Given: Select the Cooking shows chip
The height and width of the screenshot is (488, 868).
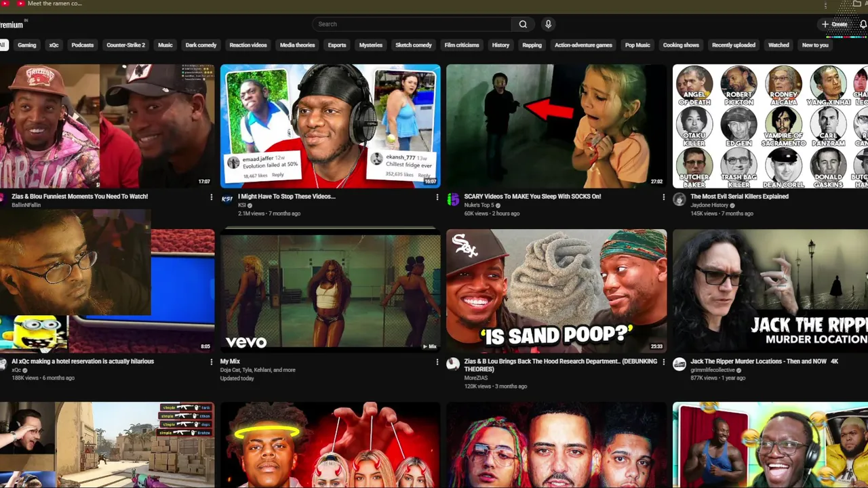Looking at the screenshot, I should click(x=681, y=45).
